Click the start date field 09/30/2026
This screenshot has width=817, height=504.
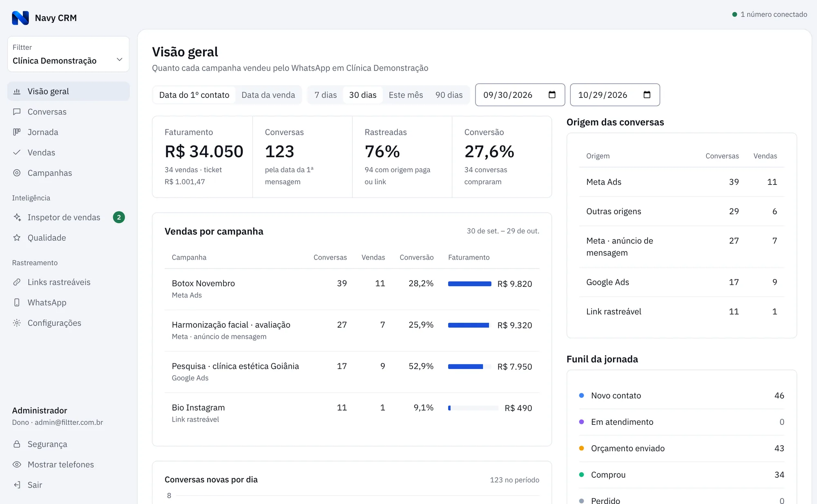520,95
